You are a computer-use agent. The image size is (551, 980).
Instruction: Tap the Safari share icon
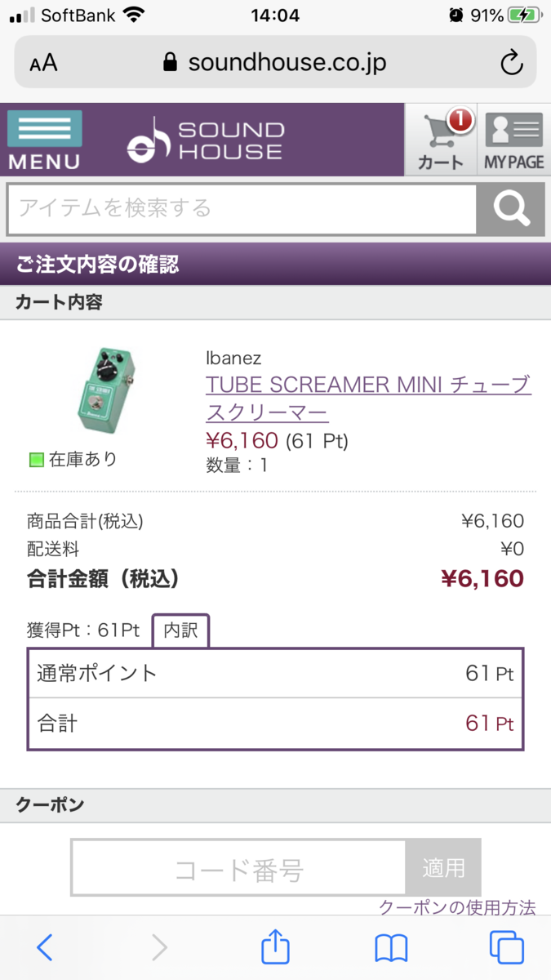click(x=276, y=947)
